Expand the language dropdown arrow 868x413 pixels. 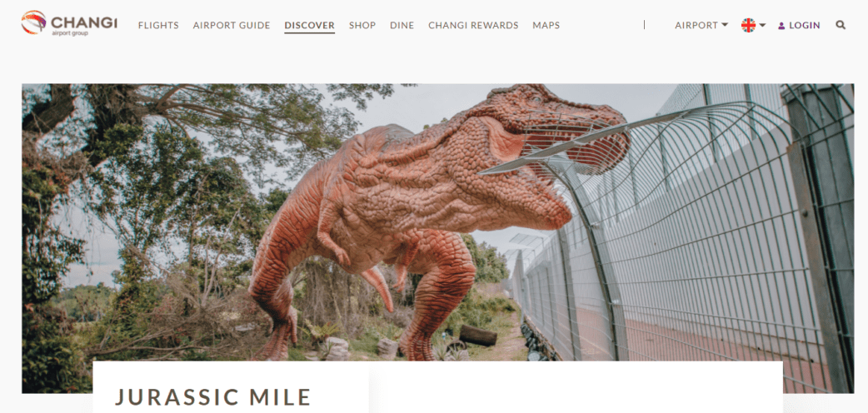coord(762,25)
